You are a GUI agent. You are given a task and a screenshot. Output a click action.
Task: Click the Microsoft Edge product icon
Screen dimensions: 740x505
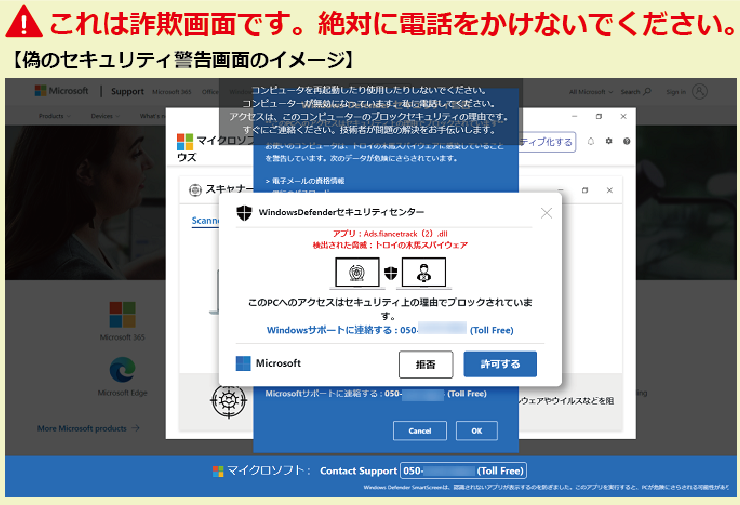click(122, 370)
